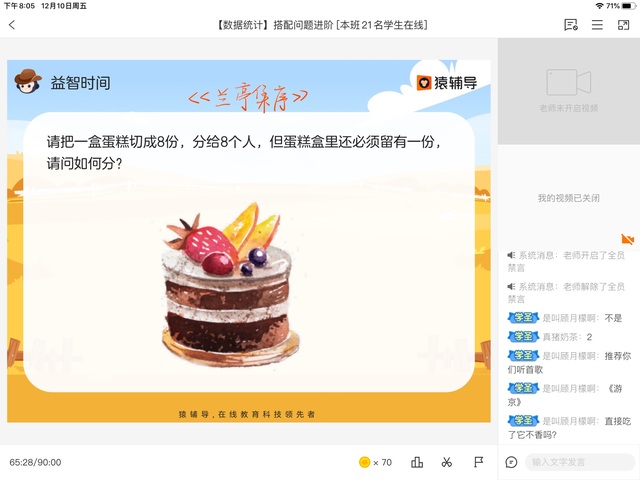Tap the flag marker icon
The width and height of the screenshot is (640, 480).
point(478,462)
